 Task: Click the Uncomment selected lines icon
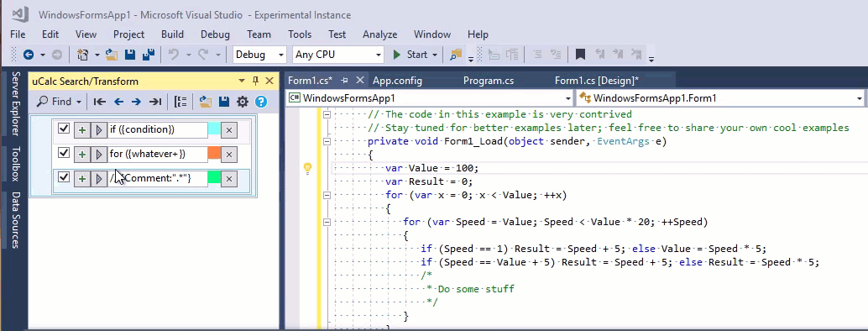click(555, 55)
